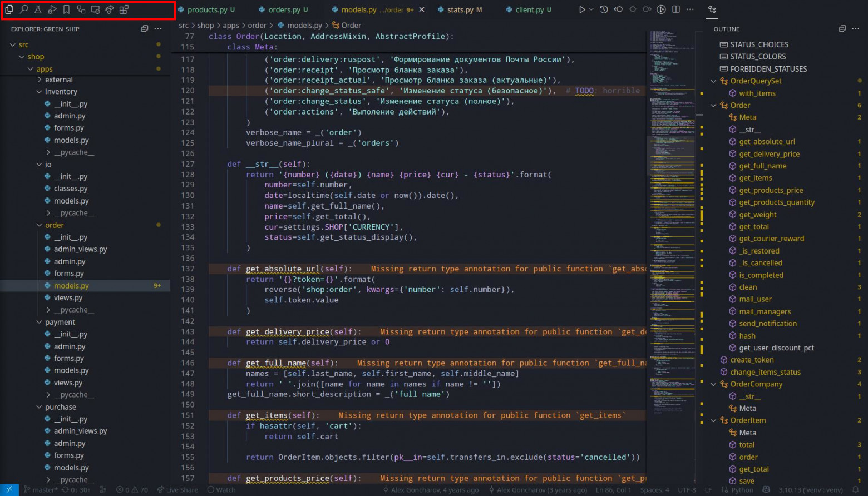The height and width of the screenshot is (496, 868).
Task: Open the Search view in the activity bar
Action: (24, 9)
